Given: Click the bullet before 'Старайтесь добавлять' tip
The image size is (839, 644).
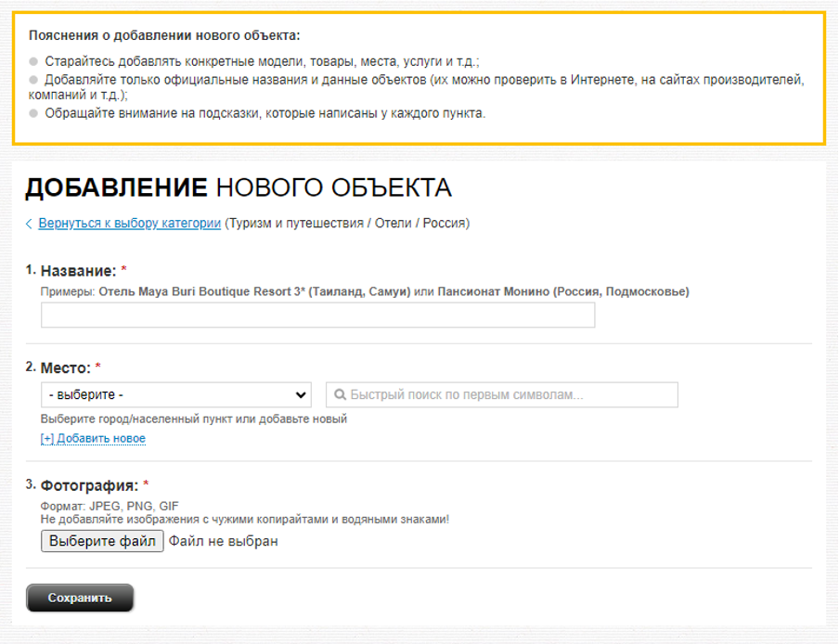Looking at the screenshot, I should point(34,62).
